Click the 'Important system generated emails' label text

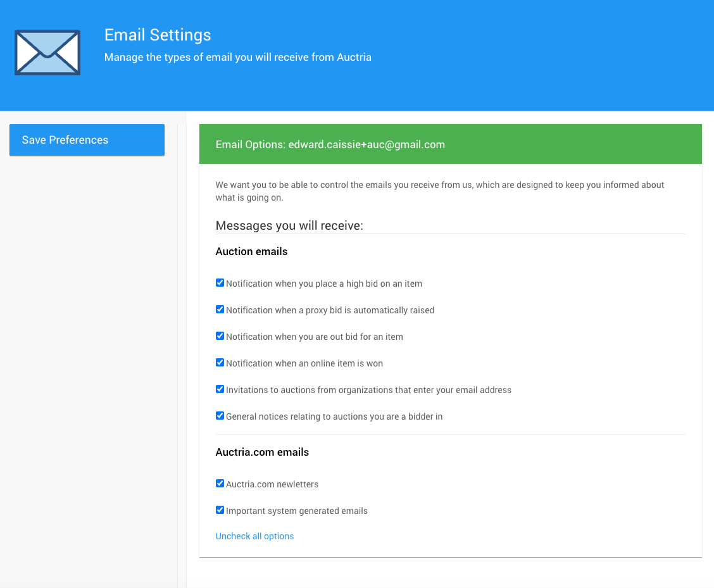click(x=296, y=511)
